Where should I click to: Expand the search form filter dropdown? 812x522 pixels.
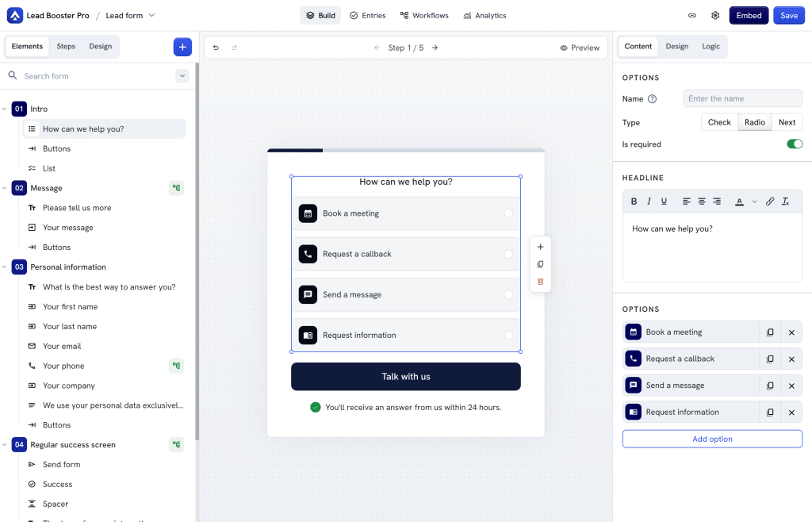point(182,76)
